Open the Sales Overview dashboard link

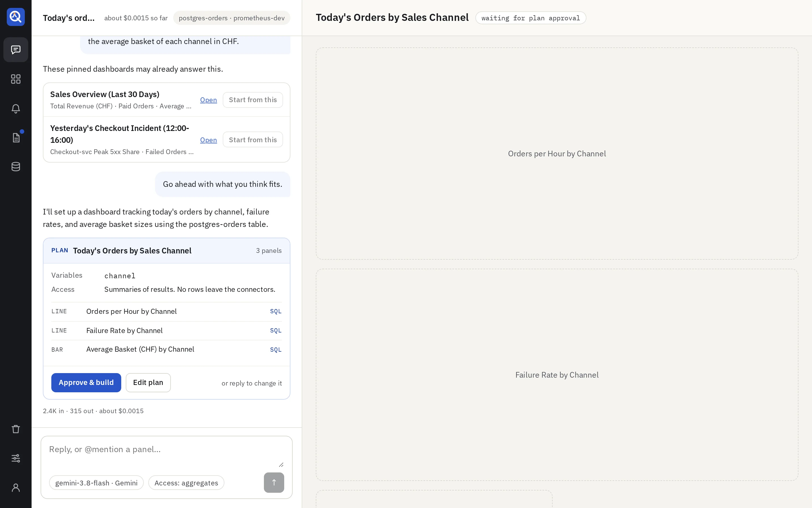tap(208, 100)
